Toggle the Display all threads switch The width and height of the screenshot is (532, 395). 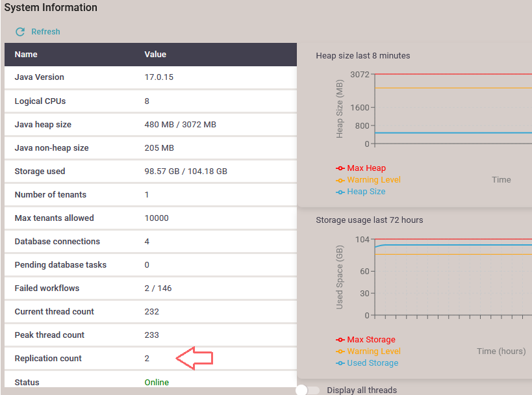308,390
